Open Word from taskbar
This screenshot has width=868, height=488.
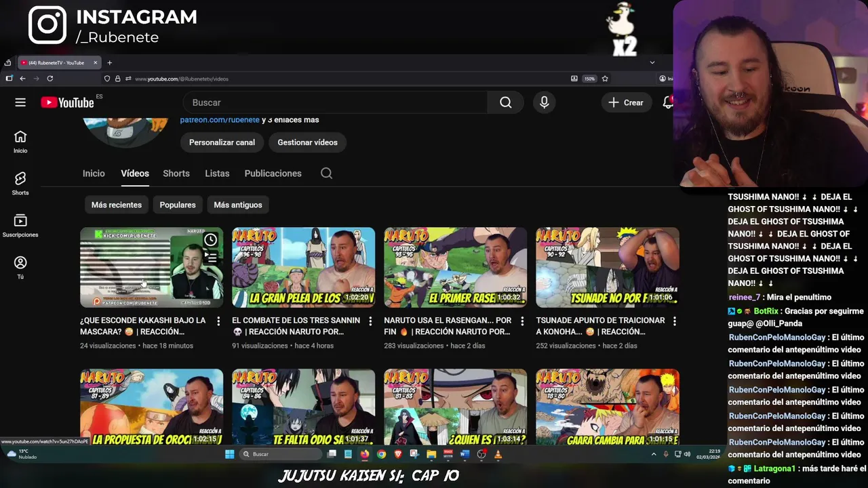465,454
